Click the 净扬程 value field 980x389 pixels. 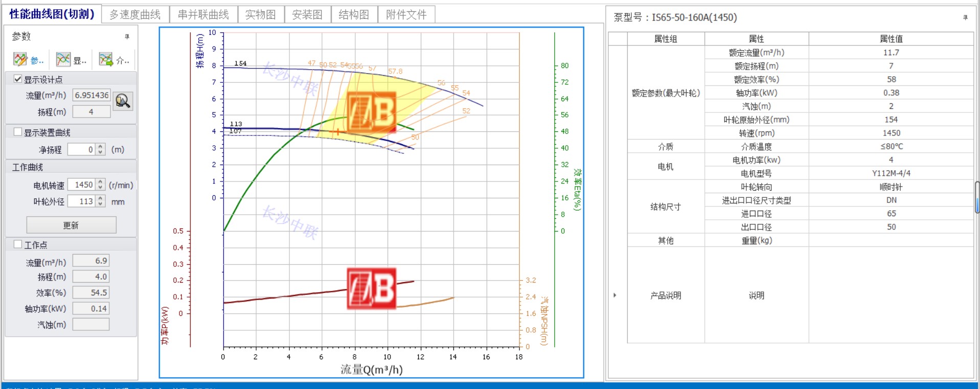[x=82, y=149]
